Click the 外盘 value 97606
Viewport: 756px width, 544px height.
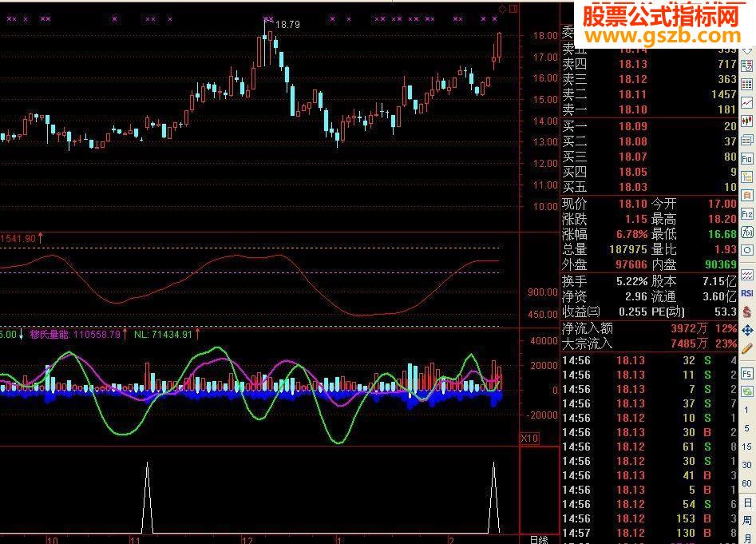631,264
